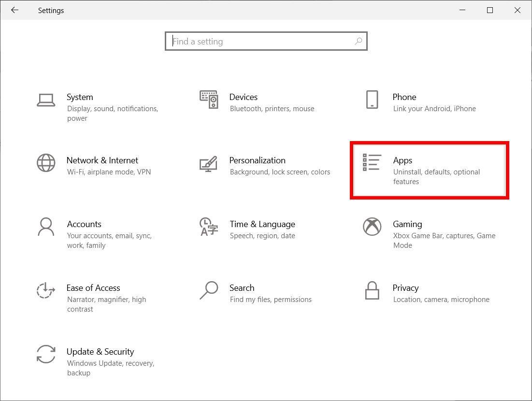
Task: Click the System laptop icon
Action: point(46,100)
